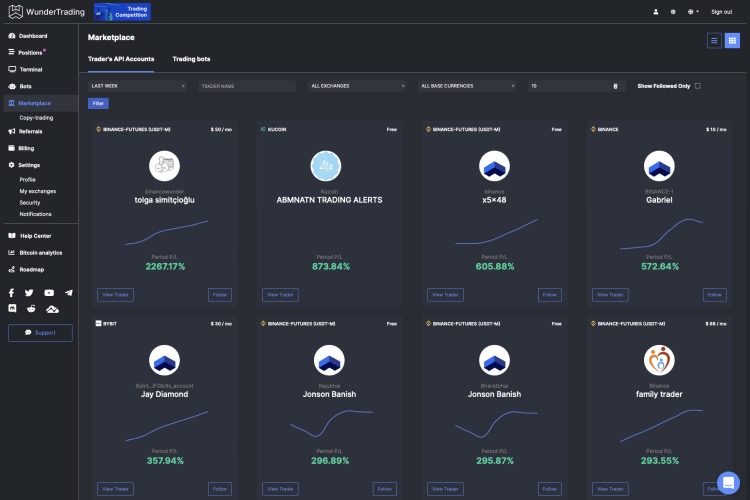View Trader for Jay Diamond

click(x=115, y=489)
